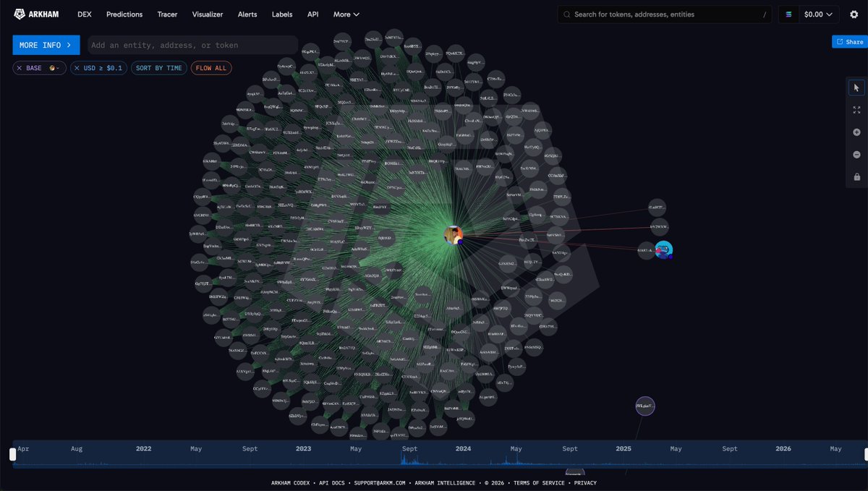The height and width of the screenshot is (491, 868).
Task: Click the 2025 label on timeline
Action: tap(624, 448)
